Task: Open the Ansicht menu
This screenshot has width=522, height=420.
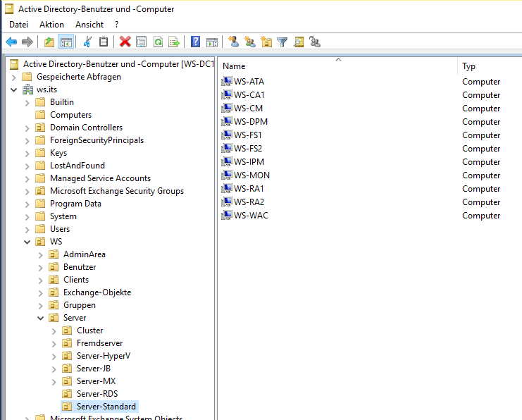Action: [x=89, y=25]
